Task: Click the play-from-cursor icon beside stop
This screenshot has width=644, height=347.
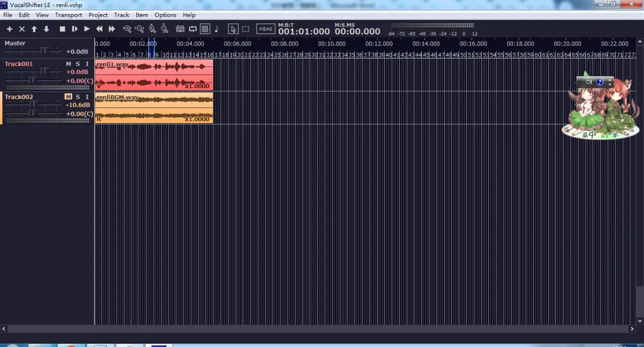Action: click(x=75, y=29)
